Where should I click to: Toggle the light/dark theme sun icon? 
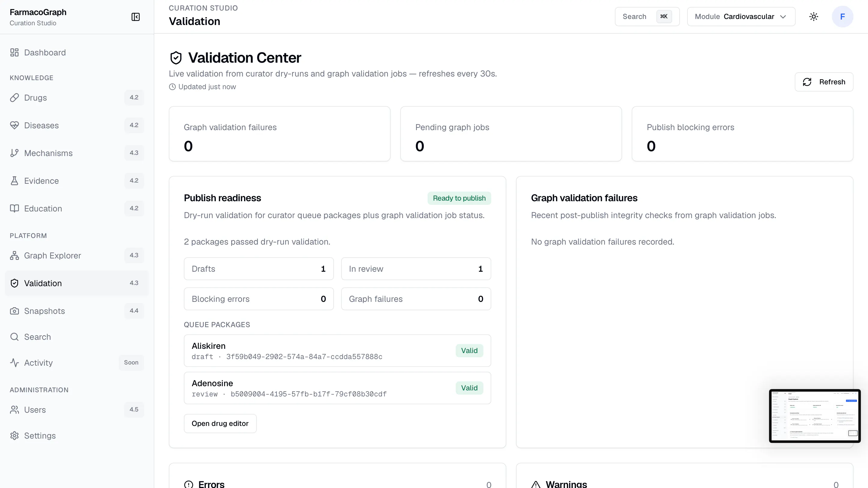point(813,17)
